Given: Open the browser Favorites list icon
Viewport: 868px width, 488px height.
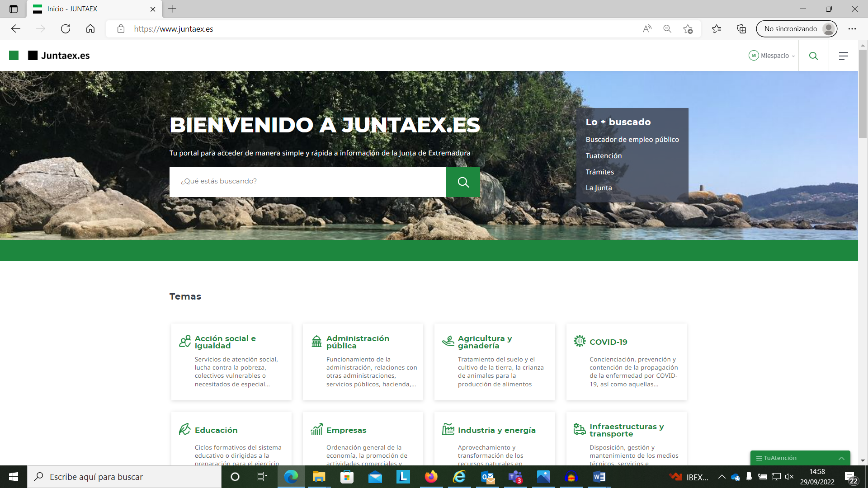Looking at the screenshot, I should [717, 29].
